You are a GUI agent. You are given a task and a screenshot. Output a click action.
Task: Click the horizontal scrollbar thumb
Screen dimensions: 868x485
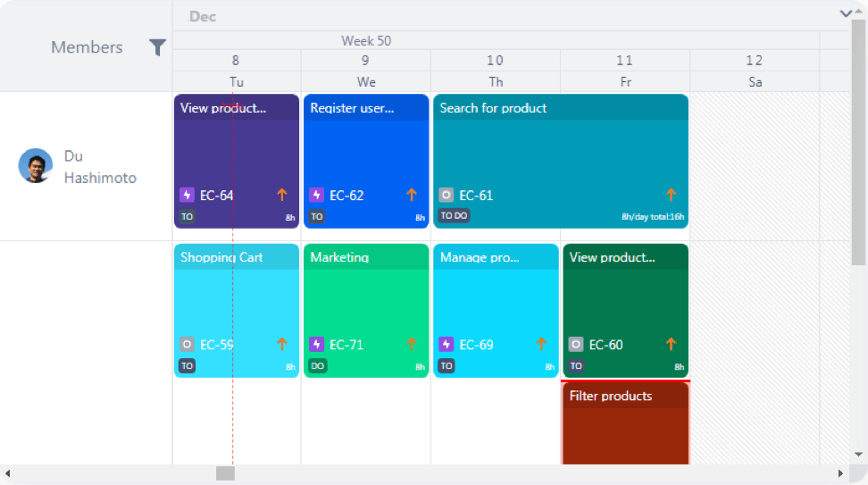pyautogui.click(x=225, y=473)
